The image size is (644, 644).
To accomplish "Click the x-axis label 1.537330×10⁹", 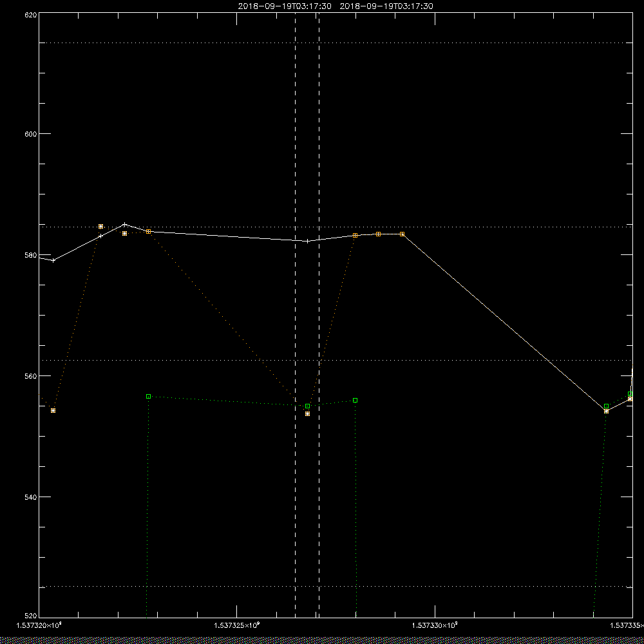I will click(x=435, y=625).
